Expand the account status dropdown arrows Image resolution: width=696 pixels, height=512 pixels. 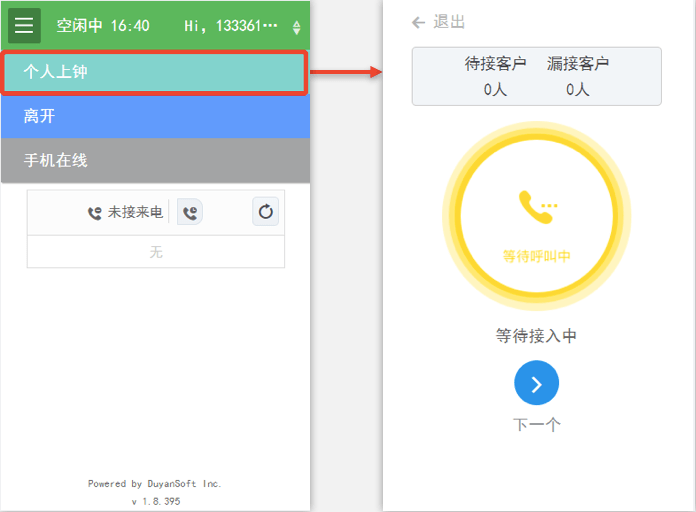click(x=297, y=27)
